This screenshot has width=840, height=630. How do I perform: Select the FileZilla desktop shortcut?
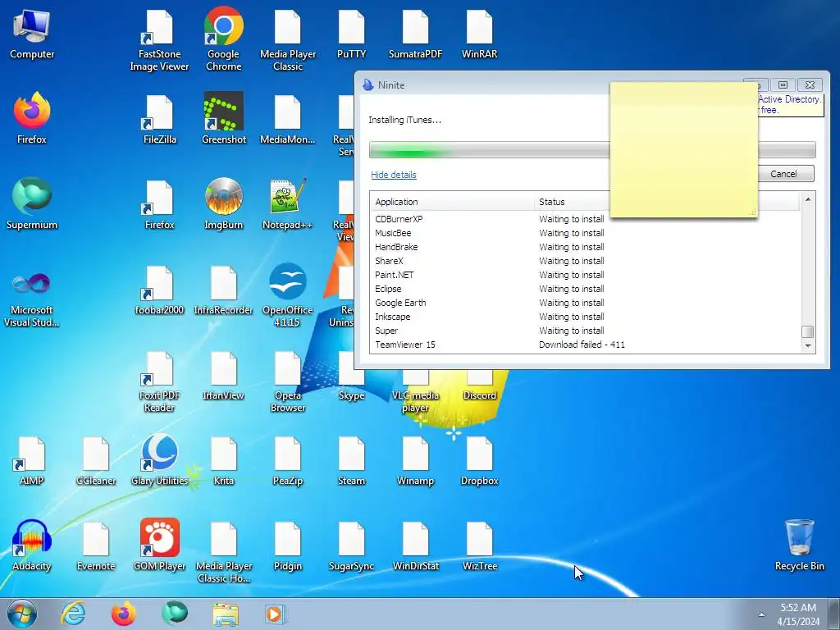pos(159,120)
